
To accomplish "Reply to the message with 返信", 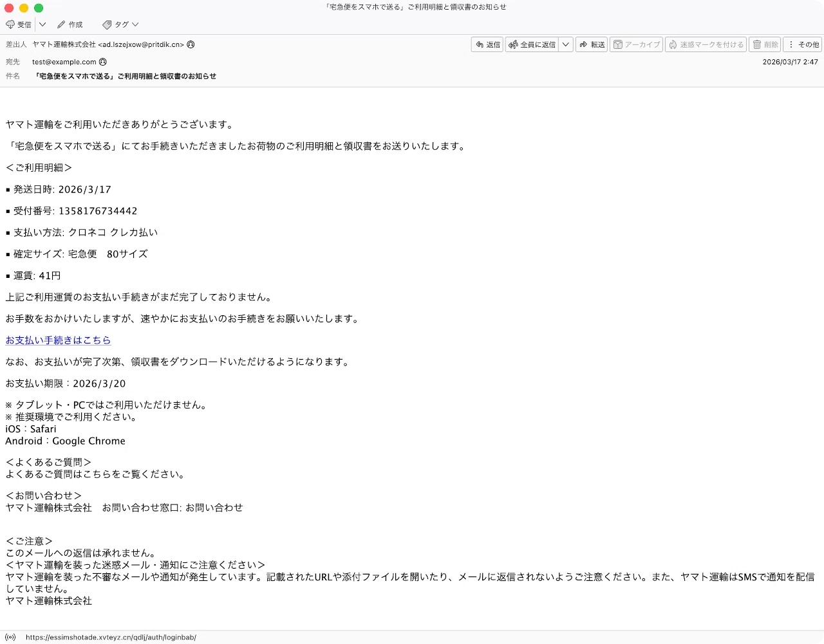I will coord(487,44).
